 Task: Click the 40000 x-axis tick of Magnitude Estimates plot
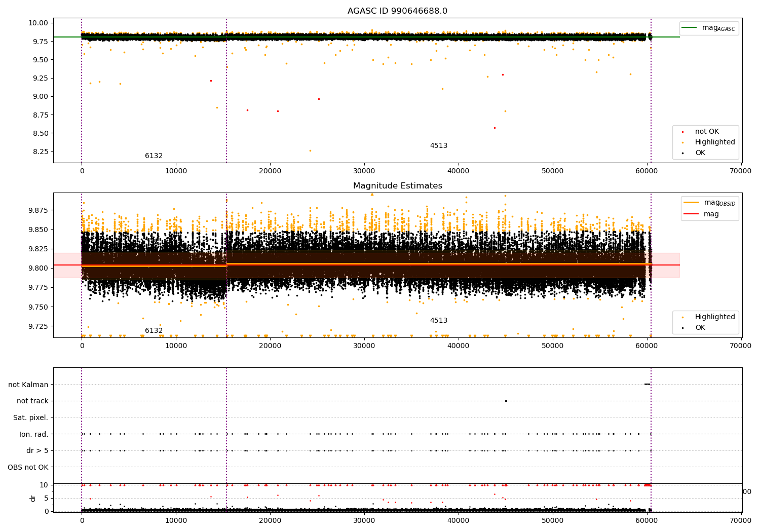click(x=459, y=346)
